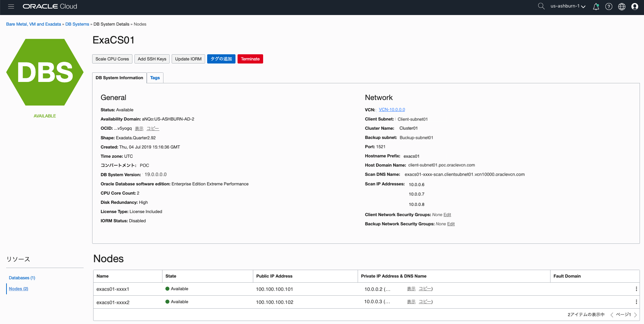
Task: Open the VCN-10.0.0.0 link
Action: [392, 110]
